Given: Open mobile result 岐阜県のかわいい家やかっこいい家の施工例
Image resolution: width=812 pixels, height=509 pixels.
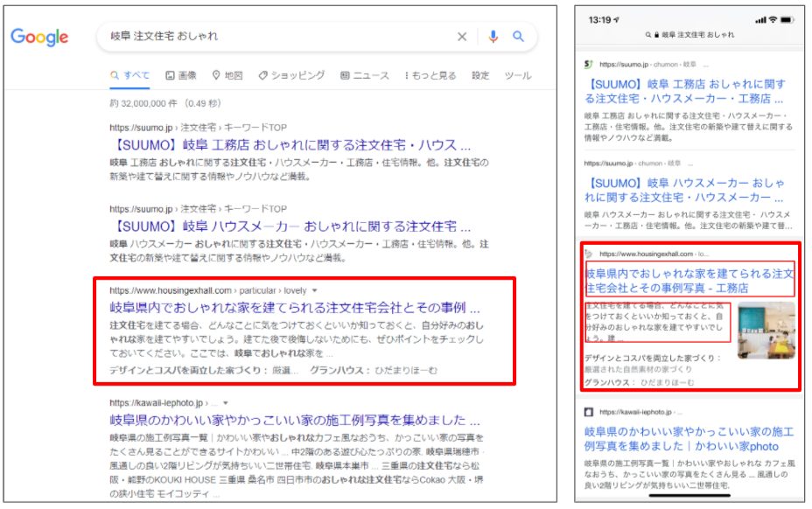Looking at the screenshot, I should pyautogui.click(x=689, y=438).
